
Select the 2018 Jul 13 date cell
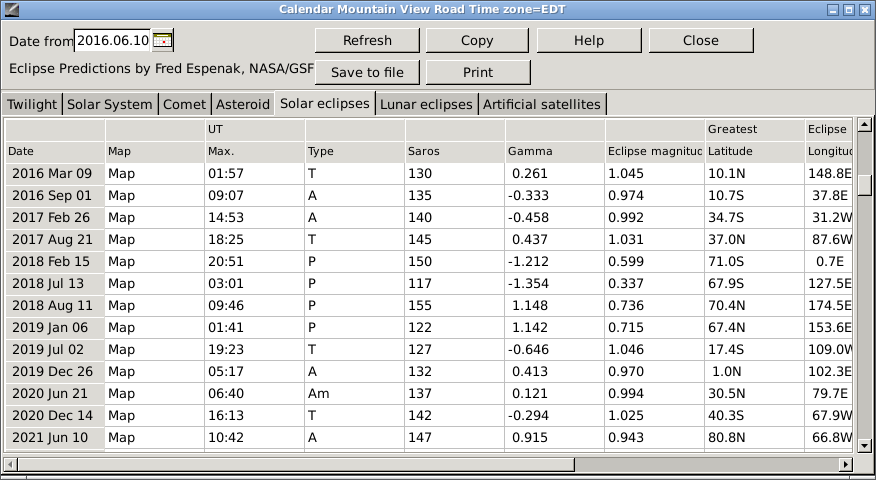[55, 284]
